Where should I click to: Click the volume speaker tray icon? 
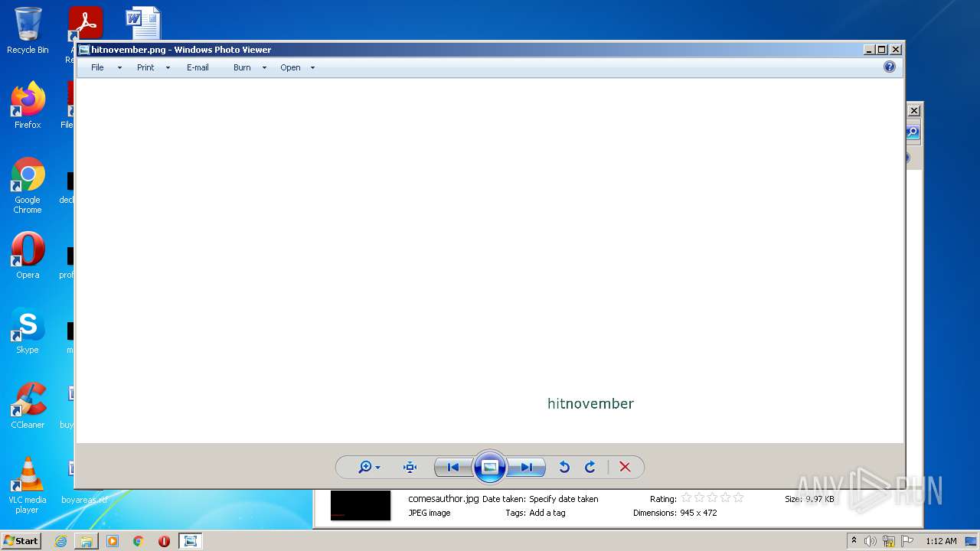[x=871, y=541]
